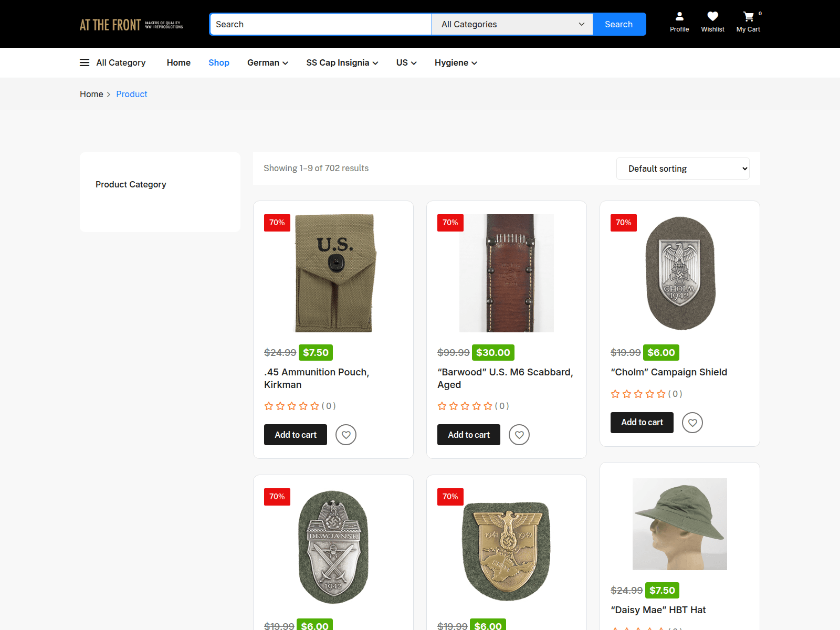Open My Cart icon

(x=749, y=17)
